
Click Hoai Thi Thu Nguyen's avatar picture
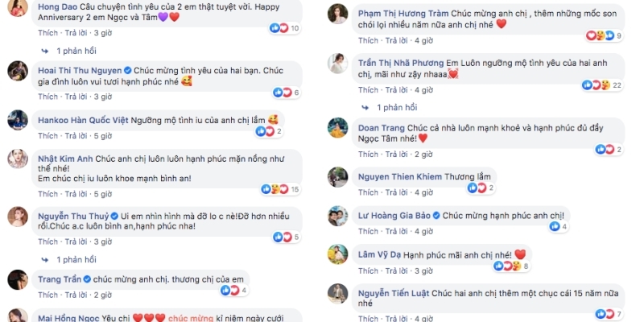tap(18, 71)
